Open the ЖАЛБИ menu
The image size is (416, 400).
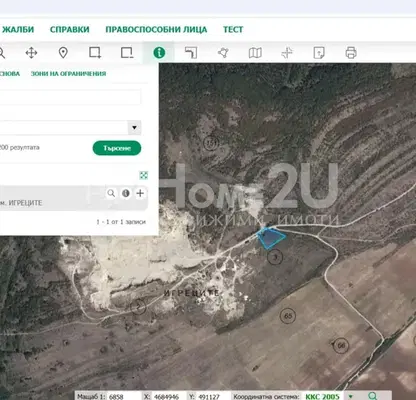[x=18, y=29]
